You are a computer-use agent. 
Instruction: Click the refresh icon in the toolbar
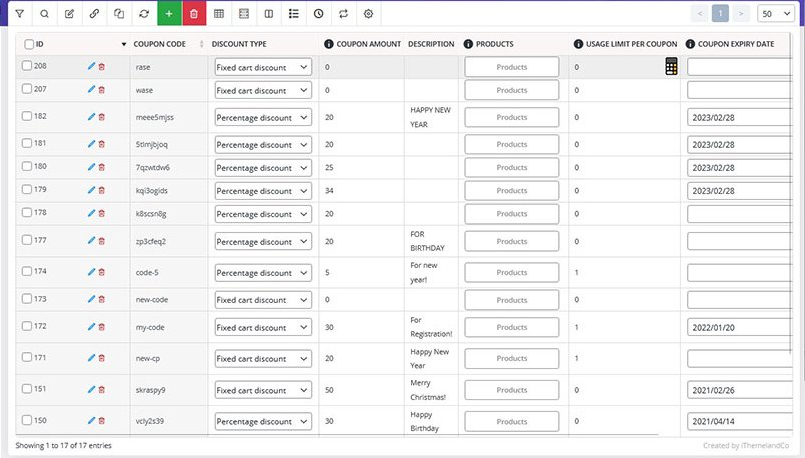[144, 14]
